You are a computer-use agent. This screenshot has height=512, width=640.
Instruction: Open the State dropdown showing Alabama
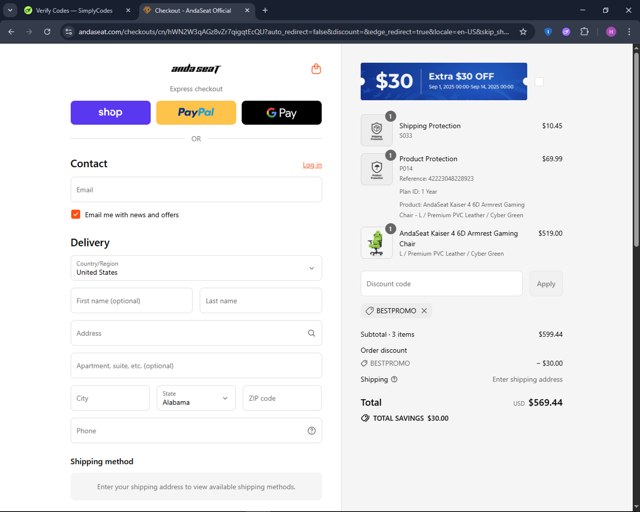[x=196, y=398]
